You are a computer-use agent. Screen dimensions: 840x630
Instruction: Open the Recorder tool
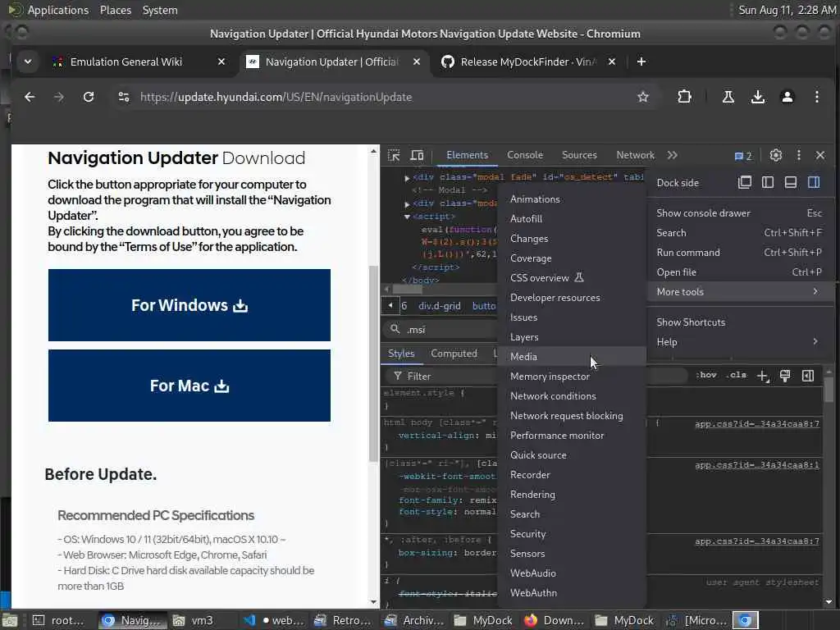(x=572, y=475)
